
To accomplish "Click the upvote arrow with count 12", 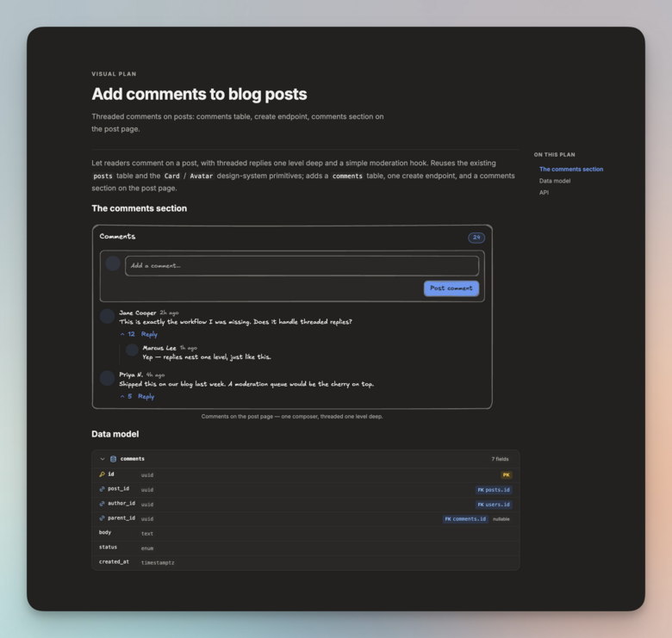I will tap(122, 334).
